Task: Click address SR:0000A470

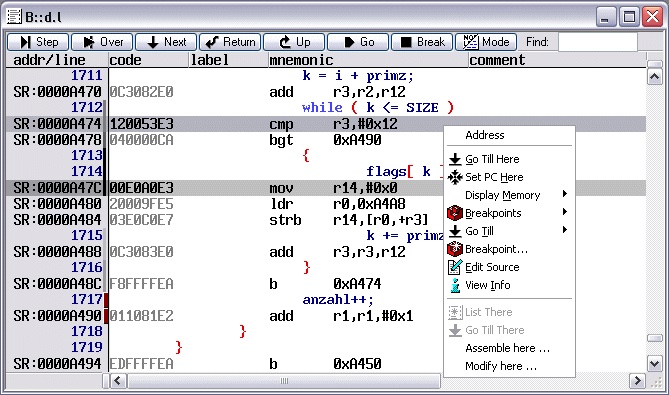Action: pyautogui.click(x=57, y=92)
